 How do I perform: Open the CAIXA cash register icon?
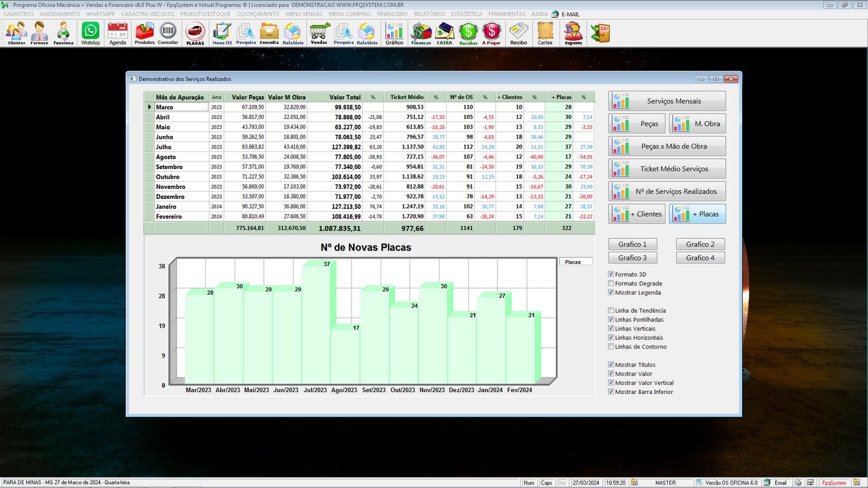[x=445, y=33]
